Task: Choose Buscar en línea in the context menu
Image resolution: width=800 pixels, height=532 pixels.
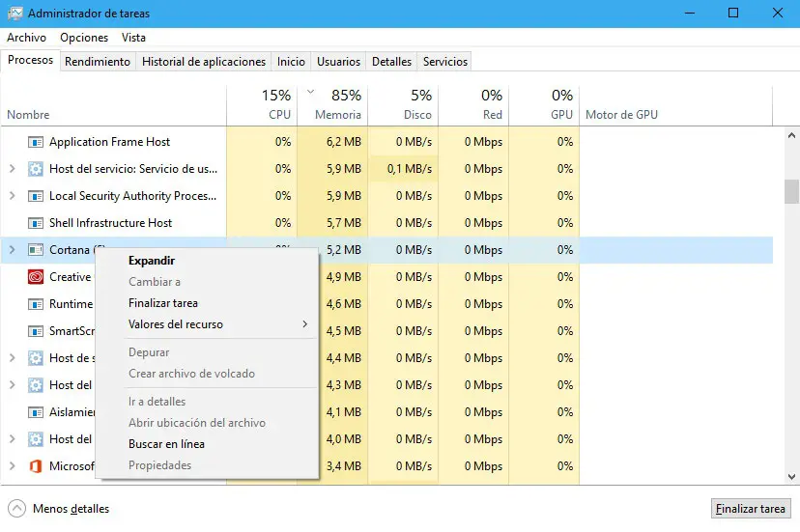Action: click(166, 444)
